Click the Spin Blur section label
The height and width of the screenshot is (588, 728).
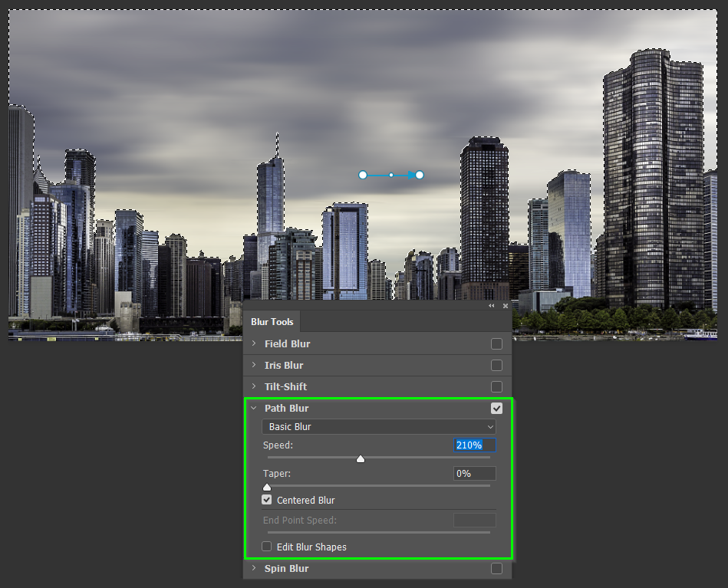(x=286, y=569)
